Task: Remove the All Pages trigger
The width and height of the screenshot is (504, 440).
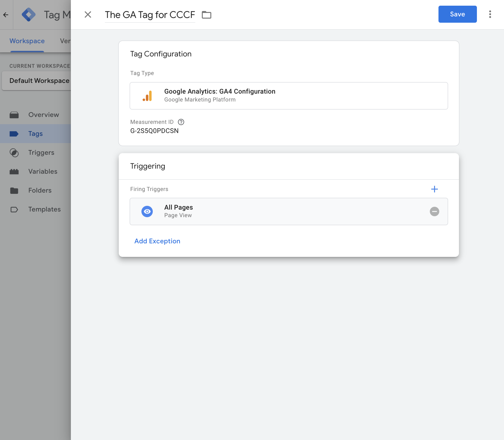Action: [434, 211]
